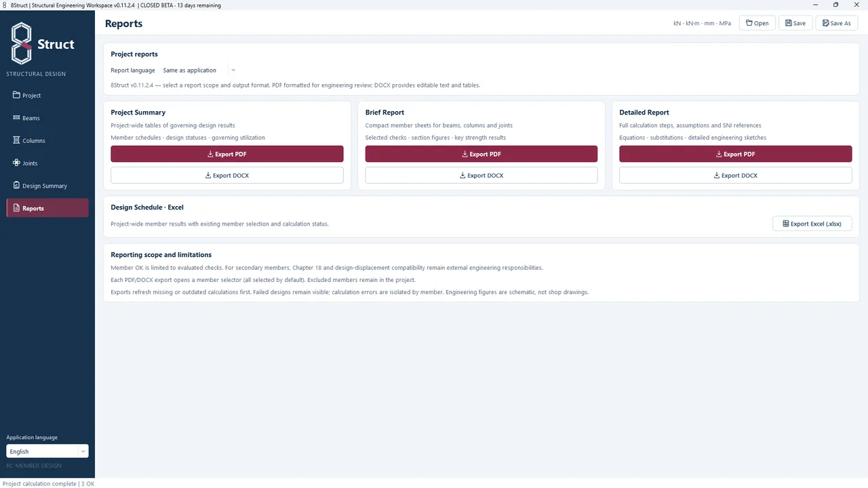This screenshot has width=868, height=488.
Task: Click the document icon beside Reports
Action: (x=17, y=208)
